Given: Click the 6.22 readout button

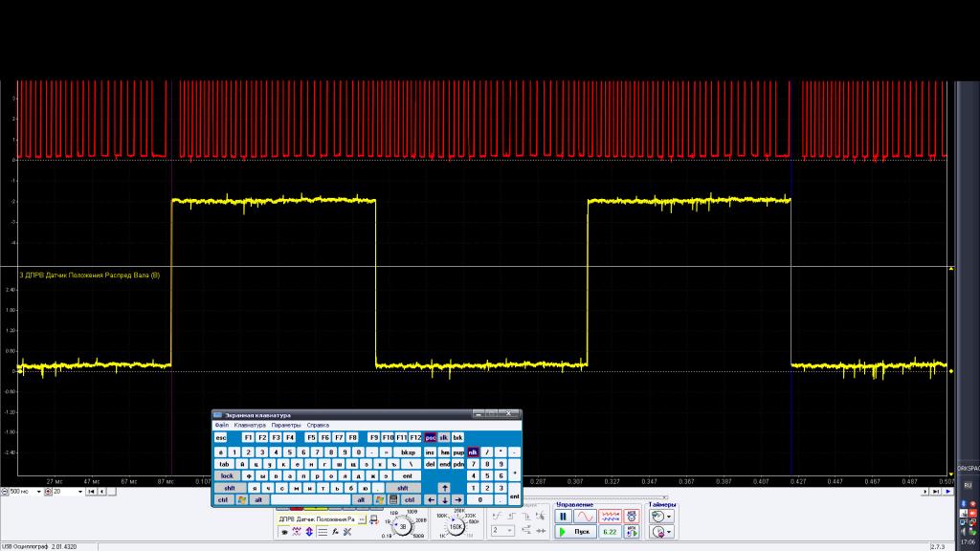Looking at the screenshot, I should coord(610,532).
